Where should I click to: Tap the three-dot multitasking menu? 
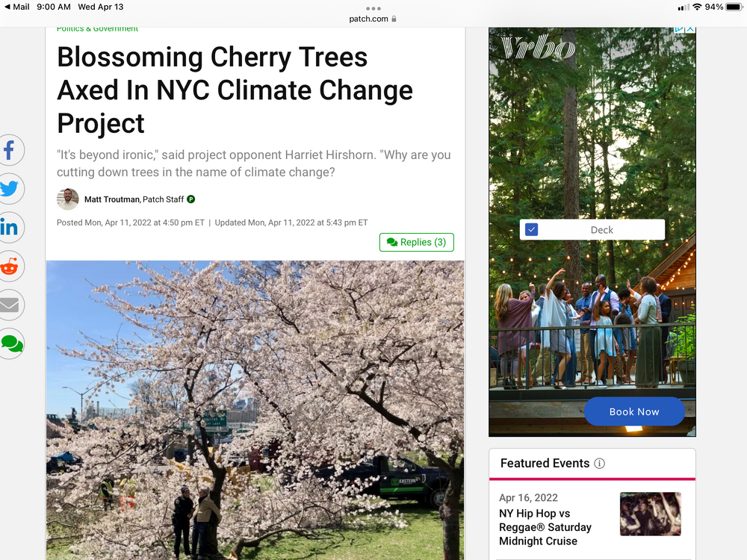pyautogui.click(x=373, y=8)
